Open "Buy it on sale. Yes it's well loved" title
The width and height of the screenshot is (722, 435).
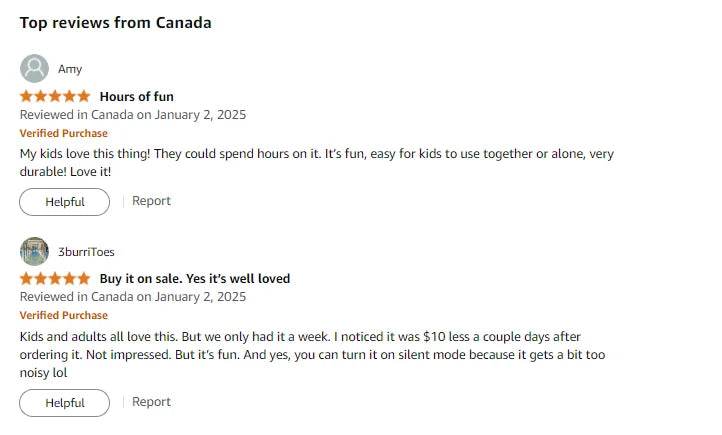tap(195, 278)
